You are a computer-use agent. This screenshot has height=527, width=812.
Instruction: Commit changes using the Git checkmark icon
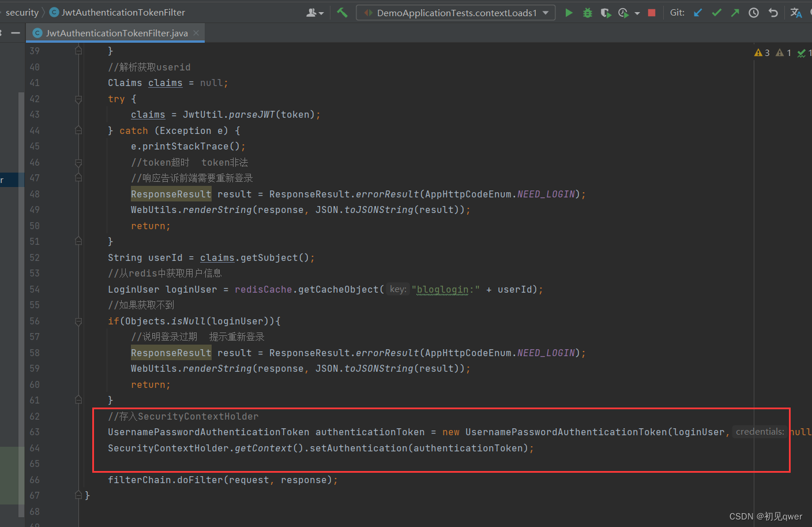pyautogui.click(x=716, y=12)
